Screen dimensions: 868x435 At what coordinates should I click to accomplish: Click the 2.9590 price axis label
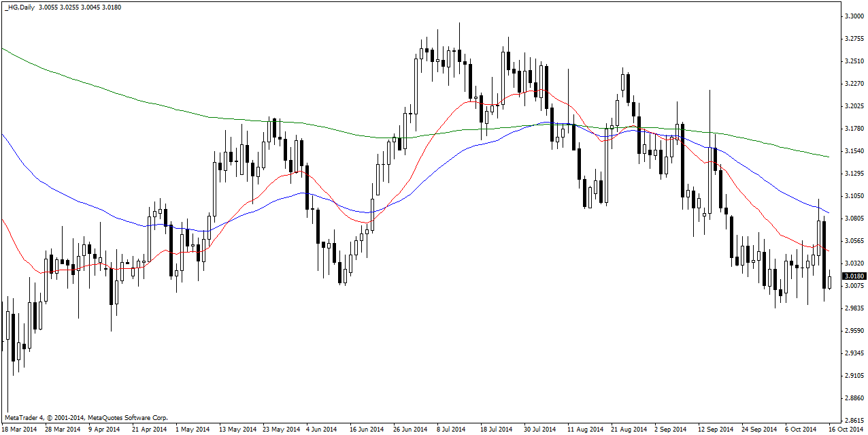coord(854,331)
